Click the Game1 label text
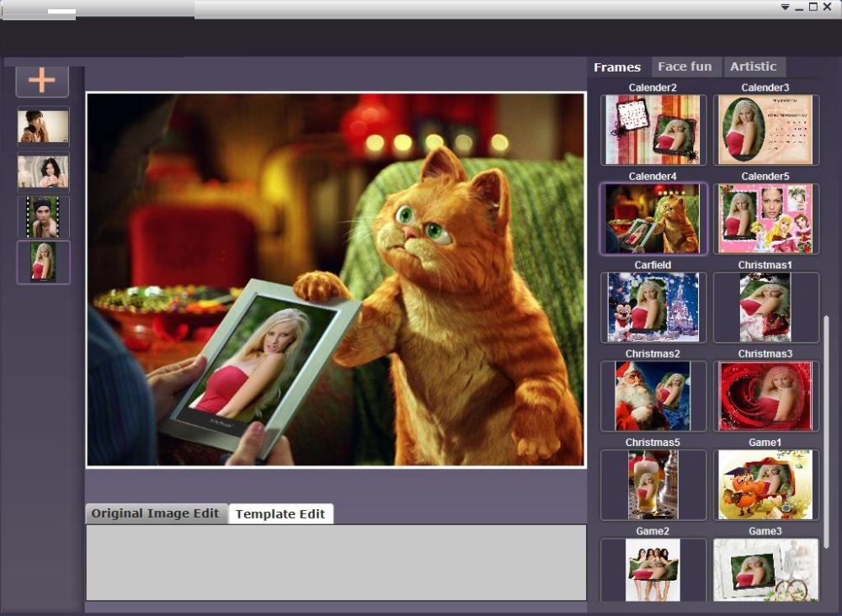 (765, 443)
